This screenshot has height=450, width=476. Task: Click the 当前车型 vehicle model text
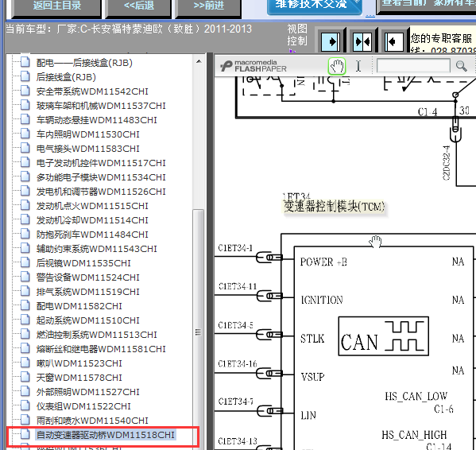point(129,29)
